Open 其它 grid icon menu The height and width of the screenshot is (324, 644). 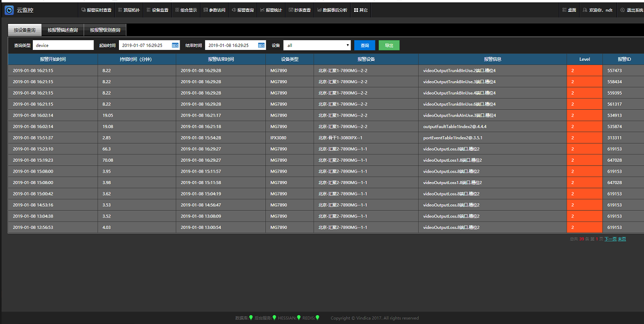[x=360, y=10]
